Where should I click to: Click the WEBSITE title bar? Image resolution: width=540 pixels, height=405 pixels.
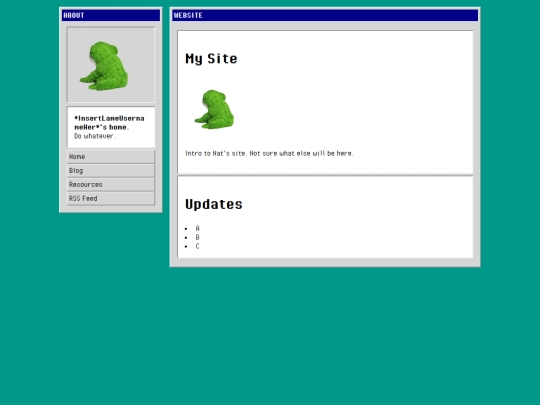tap(325, 15)
